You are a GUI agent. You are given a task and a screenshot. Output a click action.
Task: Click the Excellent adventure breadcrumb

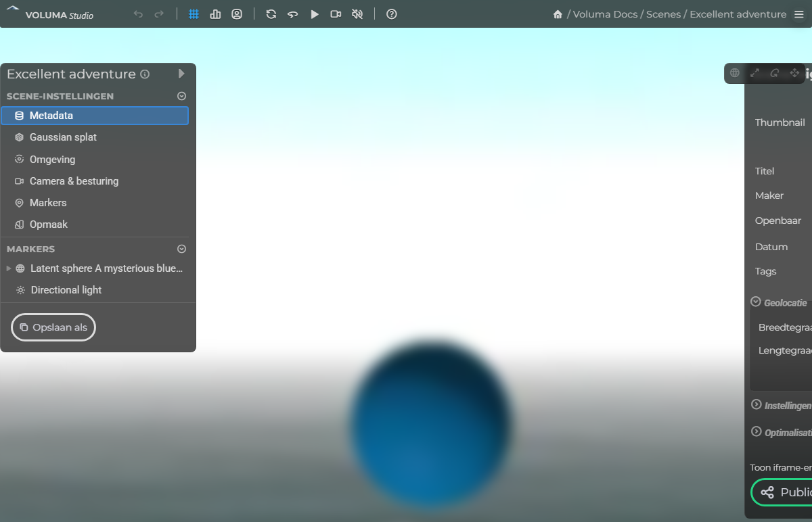[x=738, y=14]
